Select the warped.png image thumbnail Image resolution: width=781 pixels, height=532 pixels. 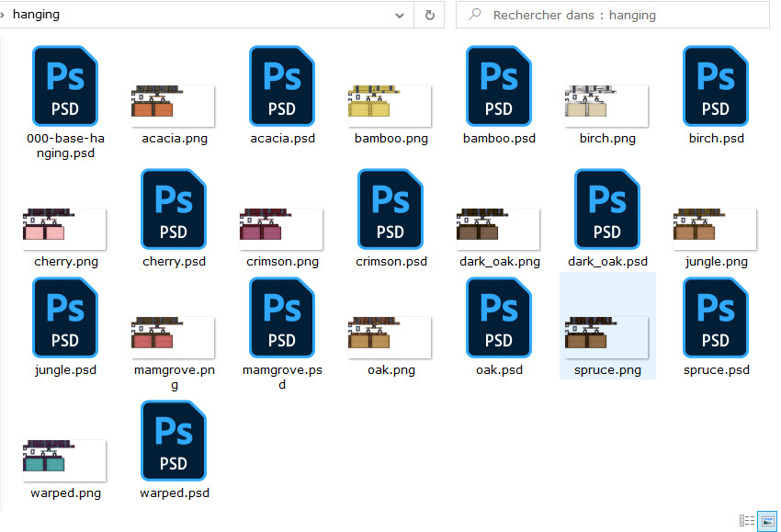click(x=65, y=459)
